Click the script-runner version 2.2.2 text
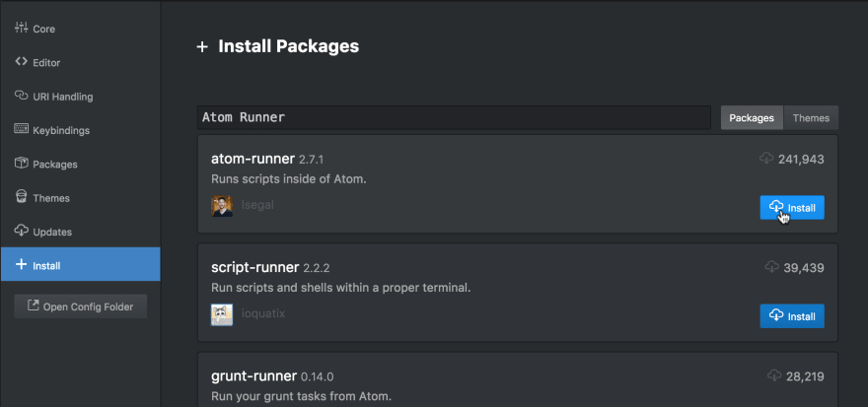 click(x=316, y=268)
